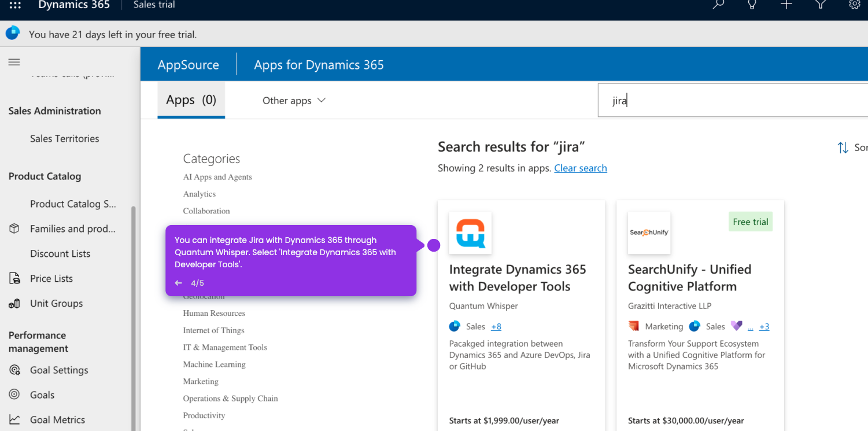Click the Quantum Whisper app logo
This screenshot has height=431, width=868.
470,233
